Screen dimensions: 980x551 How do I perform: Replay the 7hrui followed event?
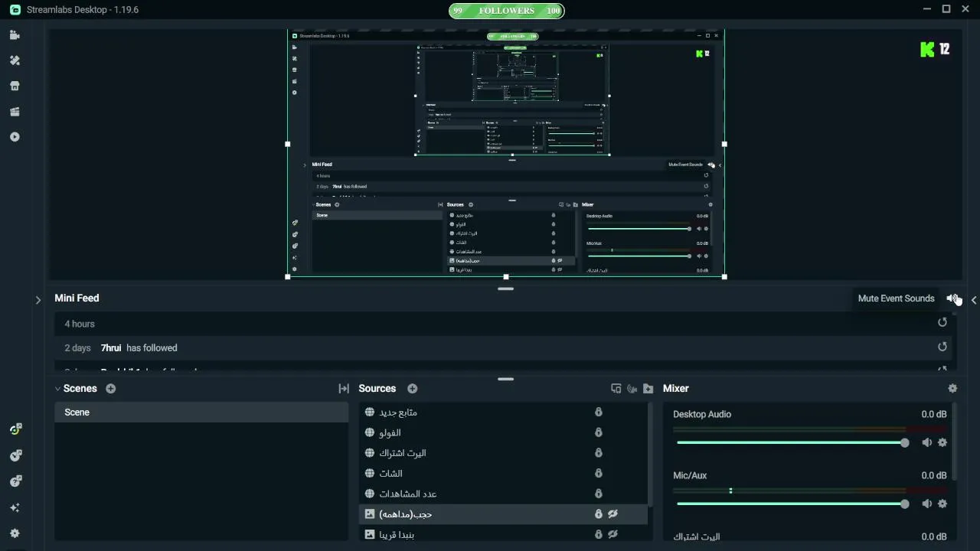pos(942,347)
